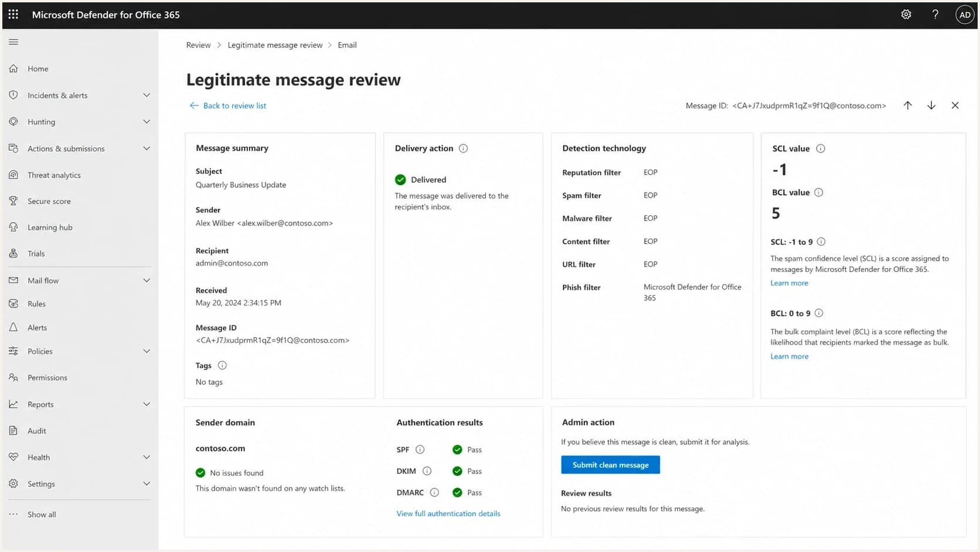
Task: Expand Incidents & alerts chevron
Action: pos(147,95)
